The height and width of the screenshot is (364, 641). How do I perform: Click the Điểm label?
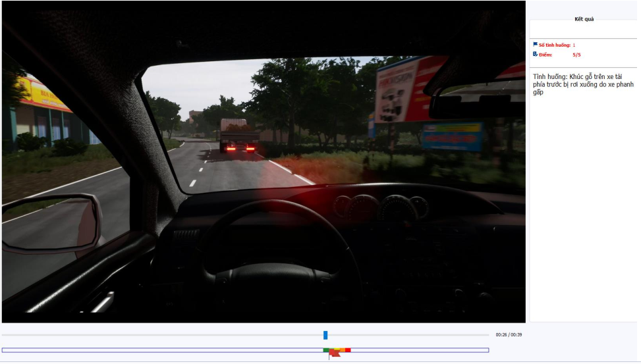click(x=545, y=55)
